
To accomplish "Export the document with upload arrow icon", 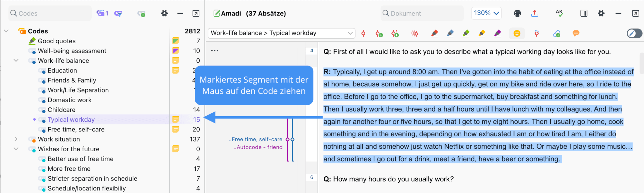I will click(x=535, y=13).
